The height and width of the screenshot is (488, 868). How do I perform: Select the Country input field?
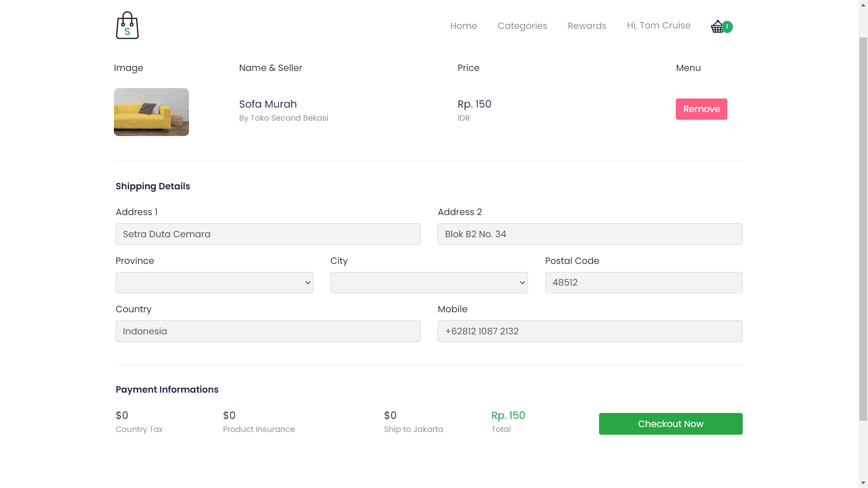pos(268,331)
